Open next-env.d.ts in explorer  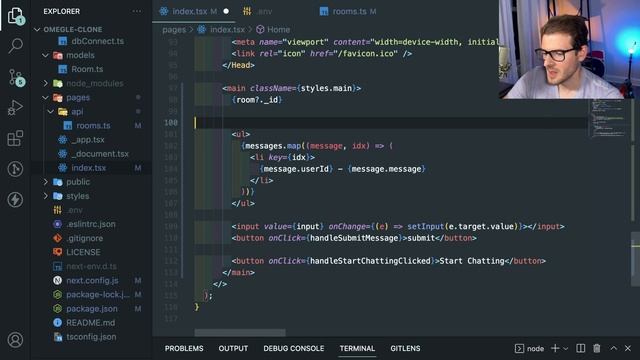91,267
